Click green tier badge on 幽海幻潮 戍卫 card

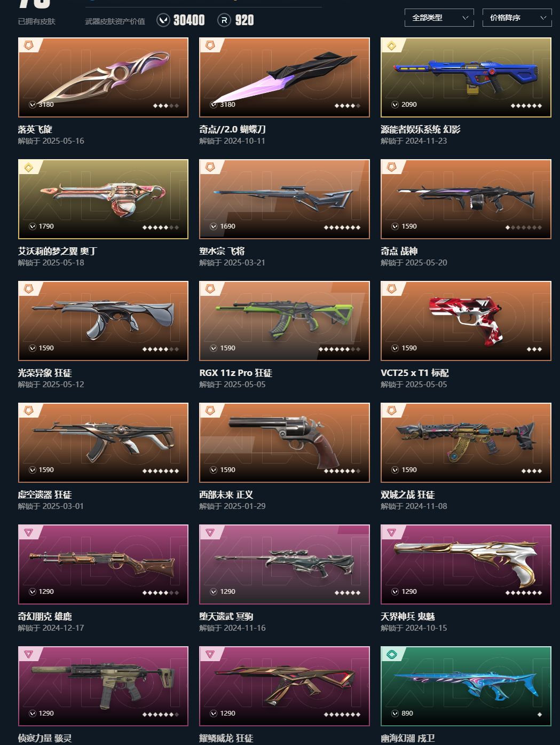click(x=392, y=654)
